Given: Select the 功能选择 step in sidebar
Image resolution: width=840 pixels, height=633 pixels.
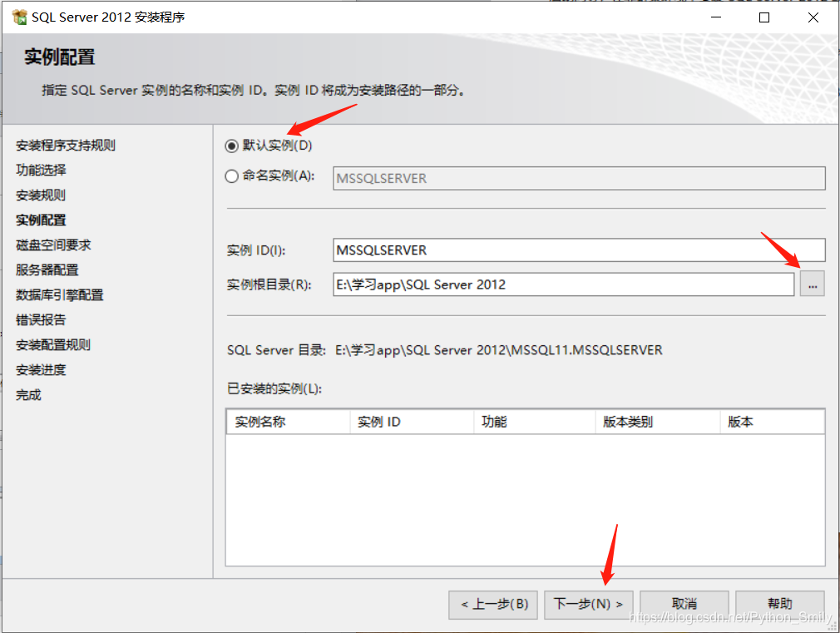Looking at the screenshot, I should point(41,171).
